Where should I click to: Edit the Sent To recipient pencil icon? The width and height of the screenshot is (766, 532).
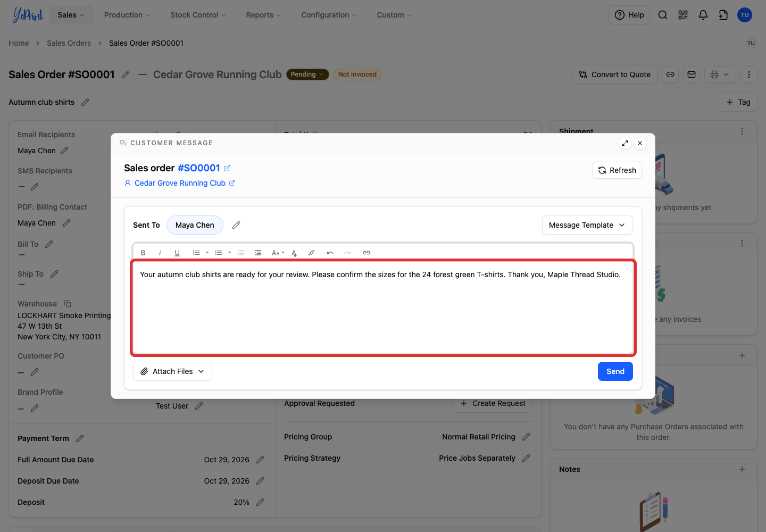pyautogui.click(x=236, y=225)
